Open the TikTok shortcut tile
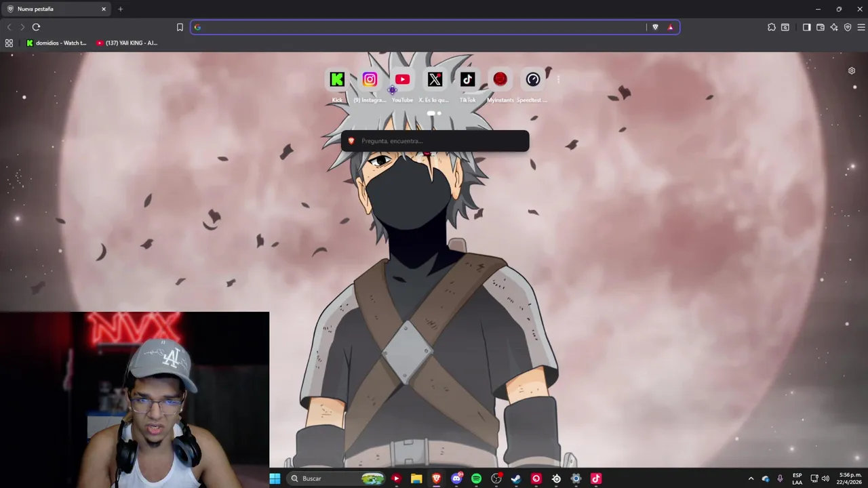This screenshot has height=488, width=868. 467,80
